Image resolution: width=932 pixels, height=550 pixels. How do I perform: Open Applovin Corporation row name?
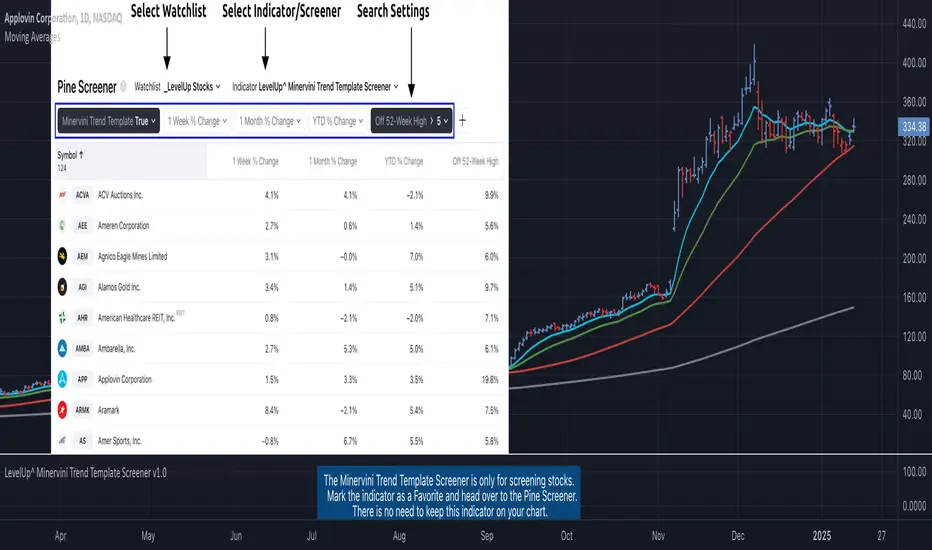(x=125, y=379)
